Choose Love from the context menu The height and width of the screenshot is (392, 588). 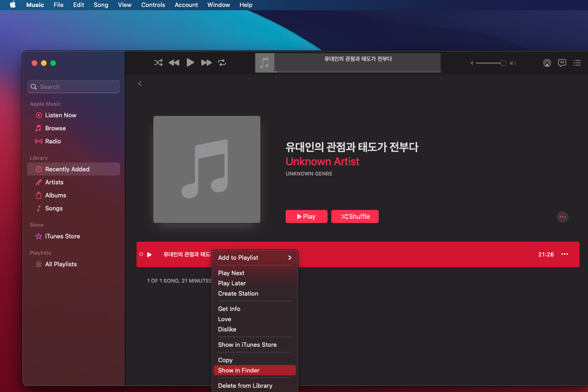click(x=255, y=319)
